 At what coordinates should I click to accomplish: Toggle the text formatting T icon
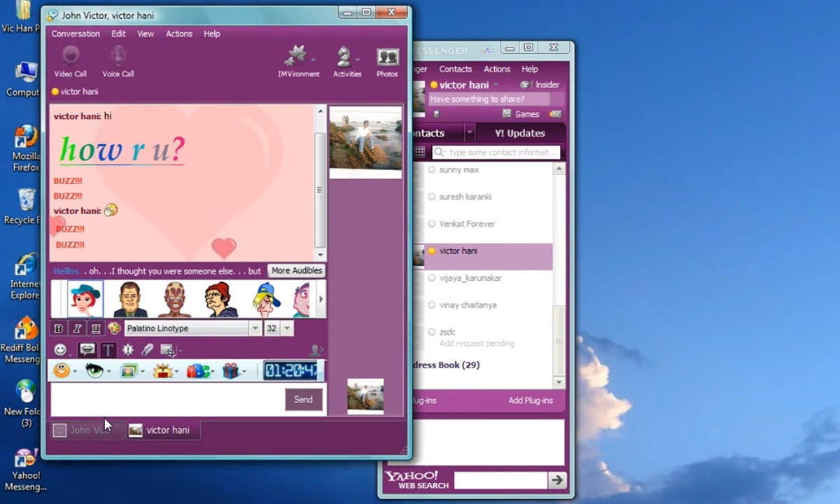108,349
